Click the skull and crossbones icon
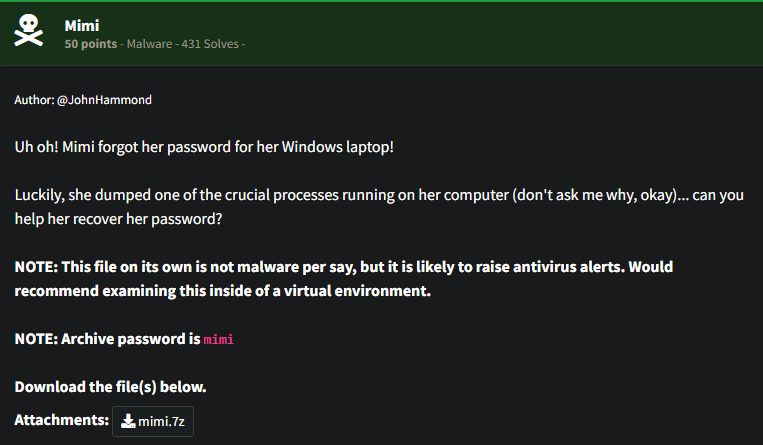 tap(28, 33)
